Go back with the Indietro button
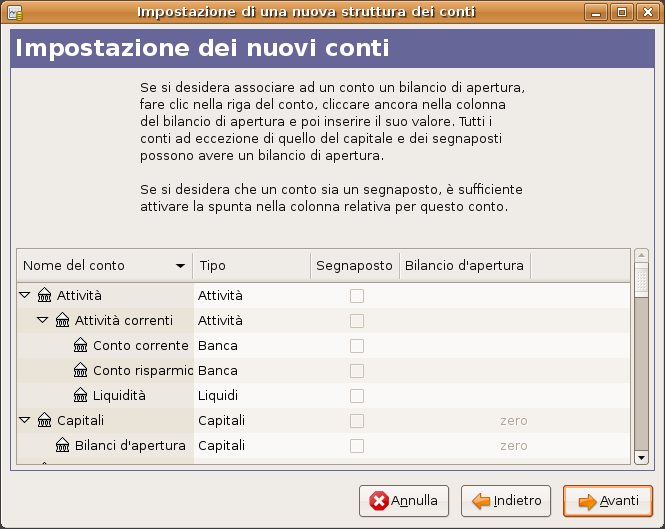The width and height of the screenshot is (665, 529). pos(506,501)
